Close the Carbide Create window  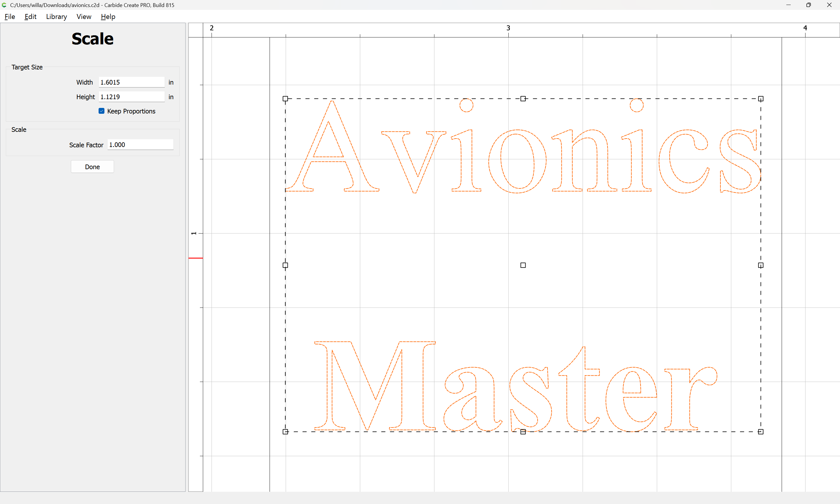[829, 5]
